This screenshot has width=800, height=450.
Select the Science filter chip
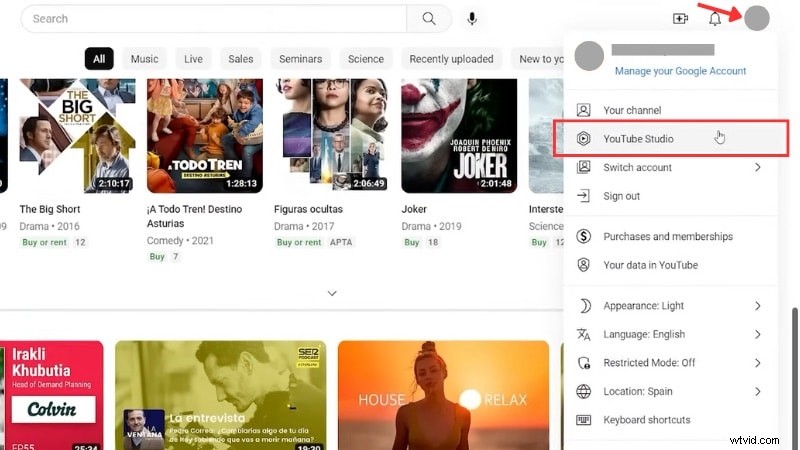[x=366, y=59]
